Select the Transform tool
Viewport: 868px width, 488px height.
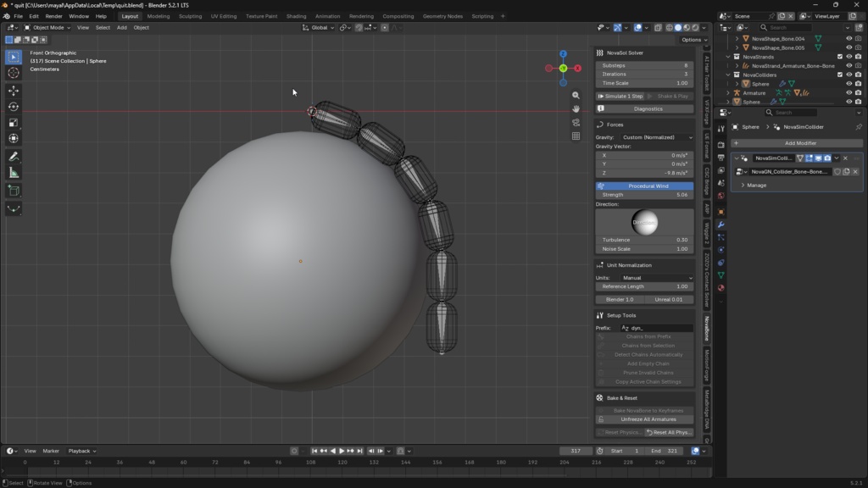[x=14, y=138]
